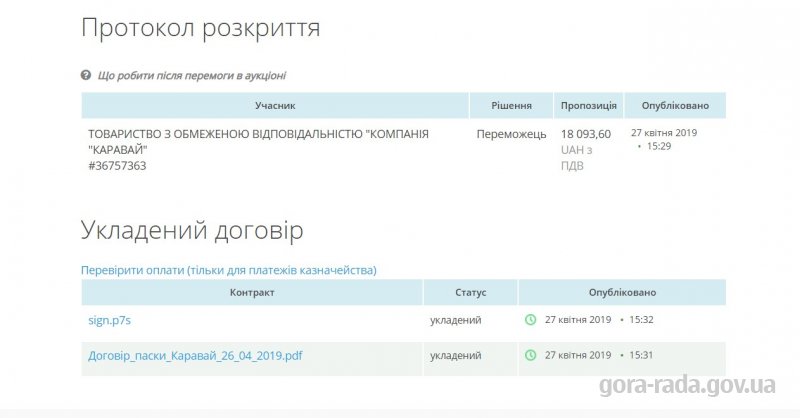800x418 pixels.
Task: Click 'Перевірити оплати' treasury payments link
Action: 229,270
